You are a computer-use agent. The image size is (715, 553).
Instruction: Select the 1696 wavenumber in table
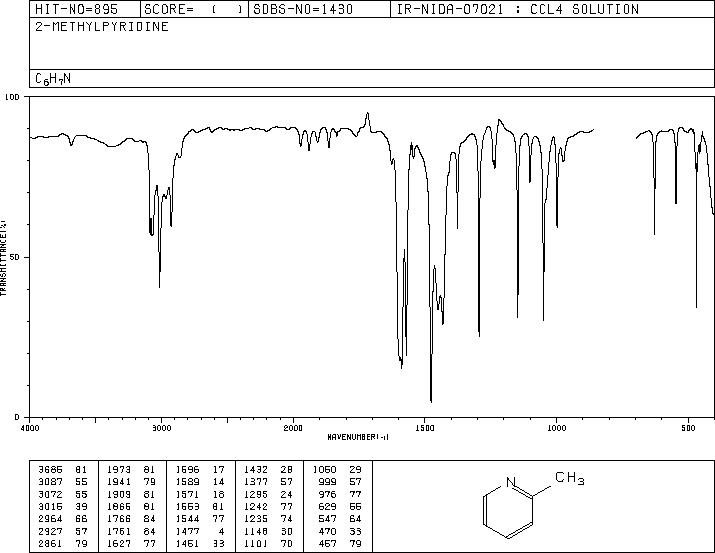point(187,470)
